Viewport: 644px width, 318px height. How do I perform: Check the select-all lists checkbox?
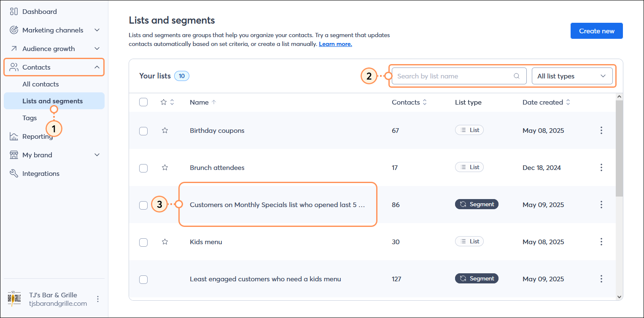pos(143,102)
